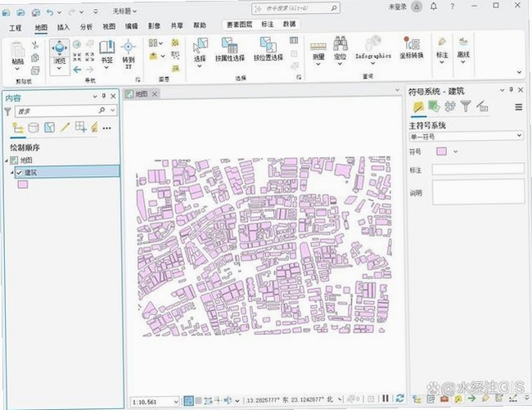The width and height of the screenshot is (532, 410).
Task: Open the map scale 1:10,561 dropdown
Action: click(176, 402)
